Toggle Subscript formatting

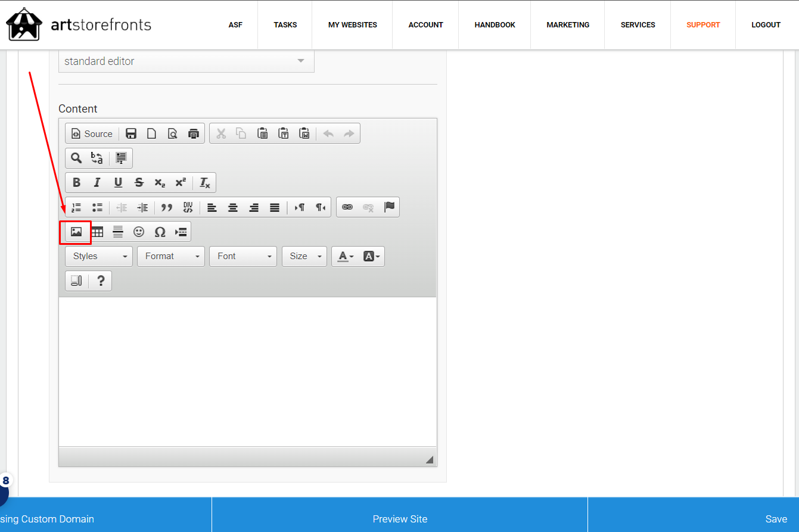(x=160, y=182)
